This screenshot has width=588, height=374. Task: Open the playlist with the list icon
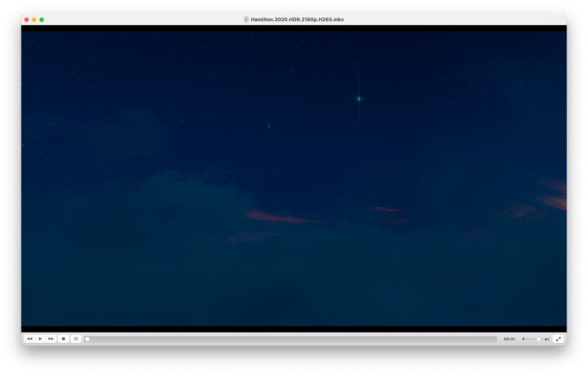(76, 339)
